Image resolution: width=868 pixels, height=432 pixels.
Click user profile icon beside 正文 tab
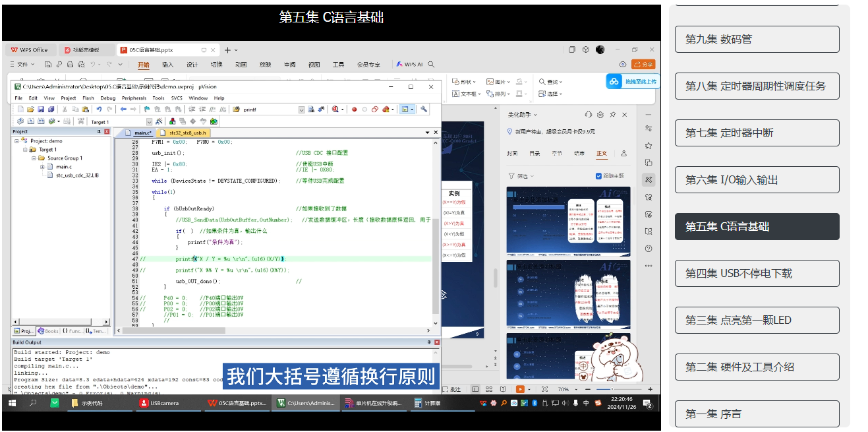coord(623,153)
